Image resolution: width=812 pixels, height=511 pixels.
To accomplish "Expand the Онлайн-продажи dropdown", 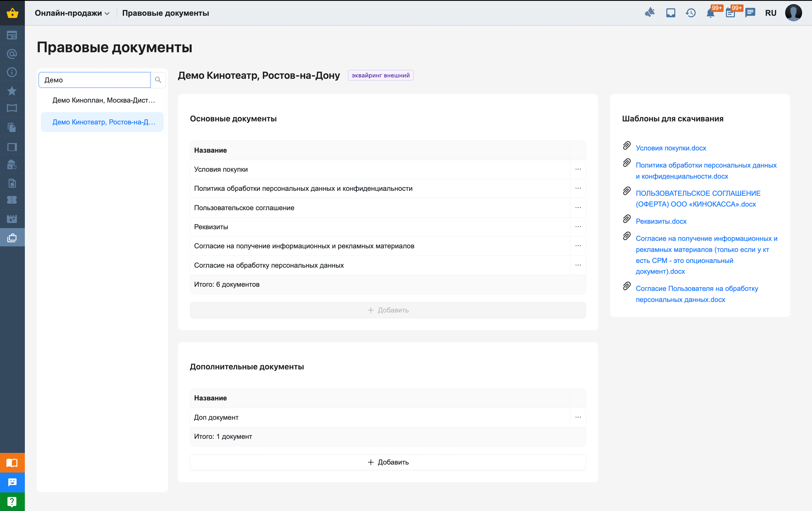I will (72, 13).
